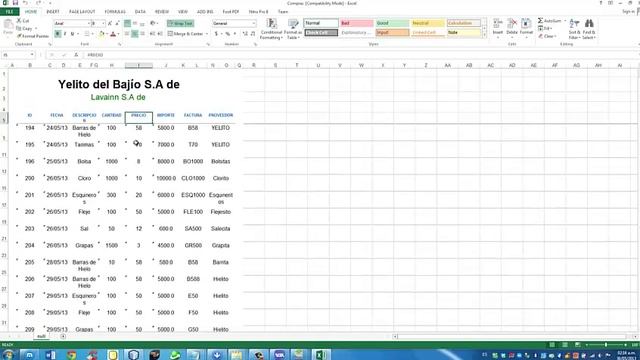Toggle Wrap Text

pos(180,24)
